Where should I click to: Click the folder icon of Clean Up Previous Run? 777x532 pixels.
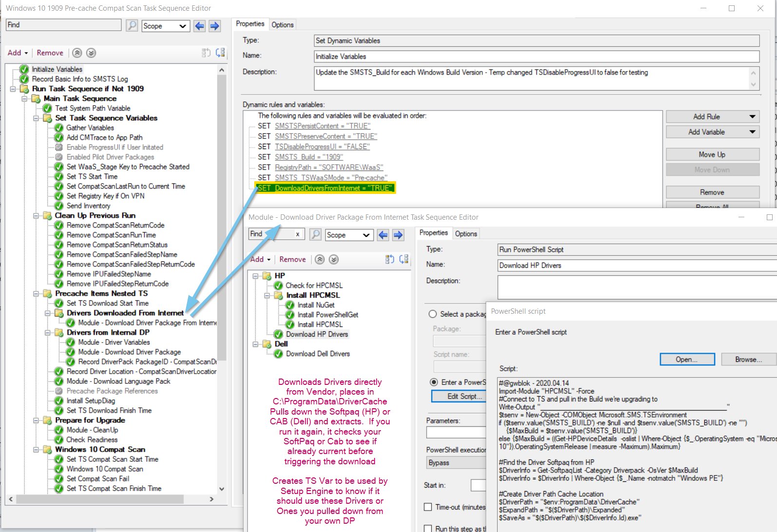47,215
